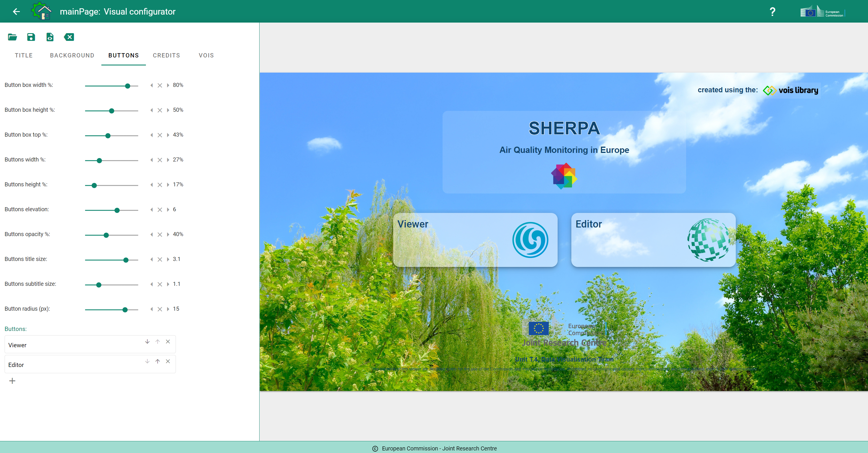The width and height of the screenshot is (868, 453).
Task: Save the configuration with the floppy disk icon
Action: tap(31, 37)
